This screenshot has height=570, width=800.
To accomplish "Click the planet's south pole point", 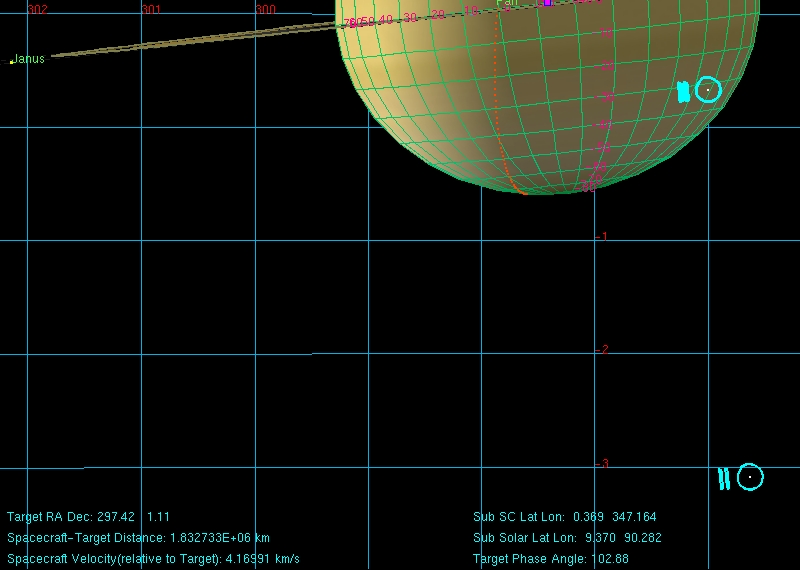I will tap(524, 192).
